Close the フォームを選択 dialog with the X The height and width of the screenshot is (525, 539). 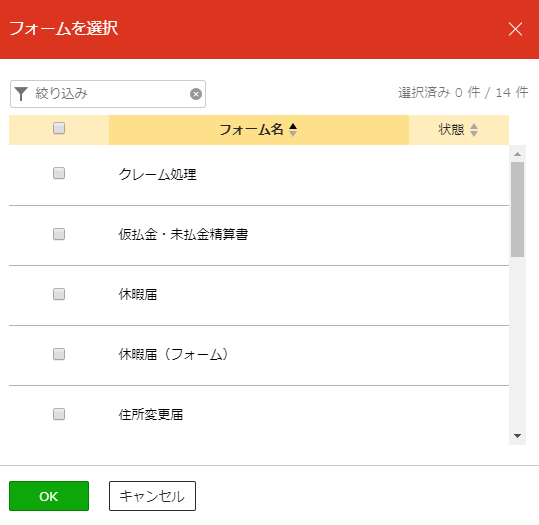click(515, 29)
